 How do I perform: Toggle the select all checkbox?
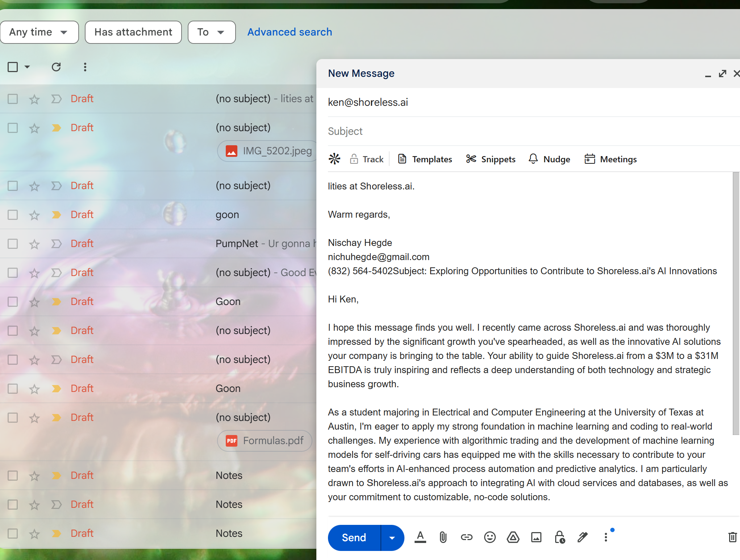tap(13, 67)
